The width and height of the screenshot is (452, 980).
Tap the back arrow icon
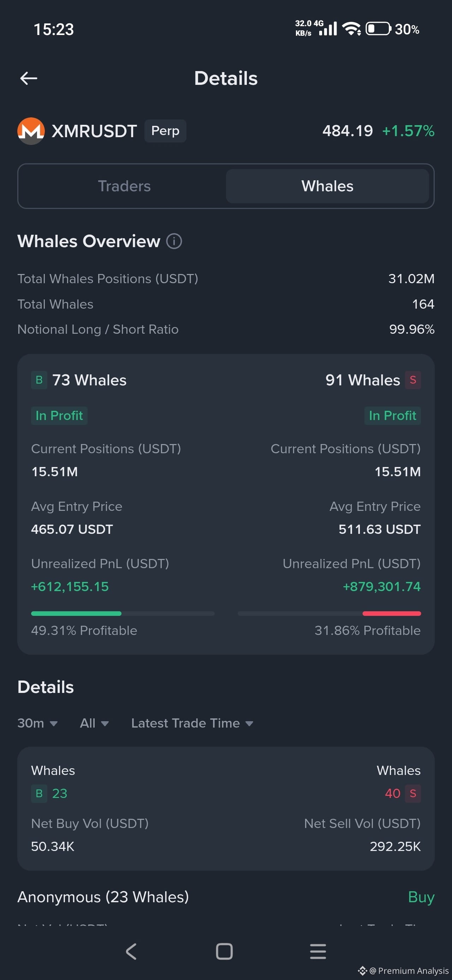[29, 78]
